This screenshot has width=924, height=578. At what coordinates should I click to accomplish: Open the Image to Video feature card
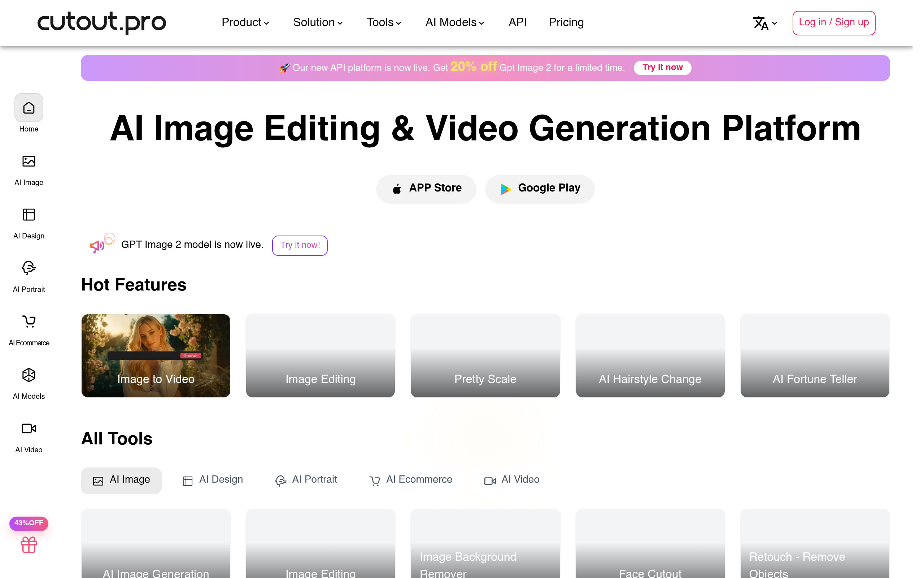coord(156,355)
